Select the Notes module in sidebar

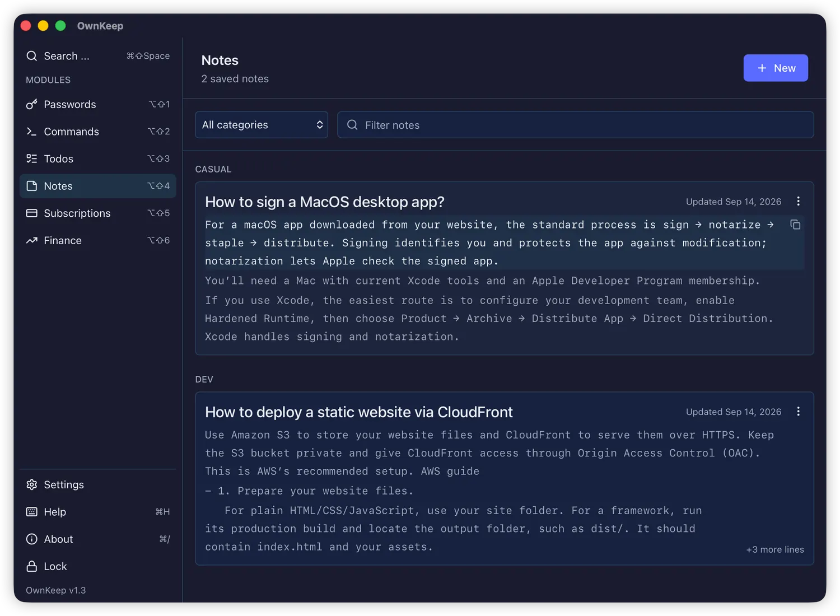(97, 186)
